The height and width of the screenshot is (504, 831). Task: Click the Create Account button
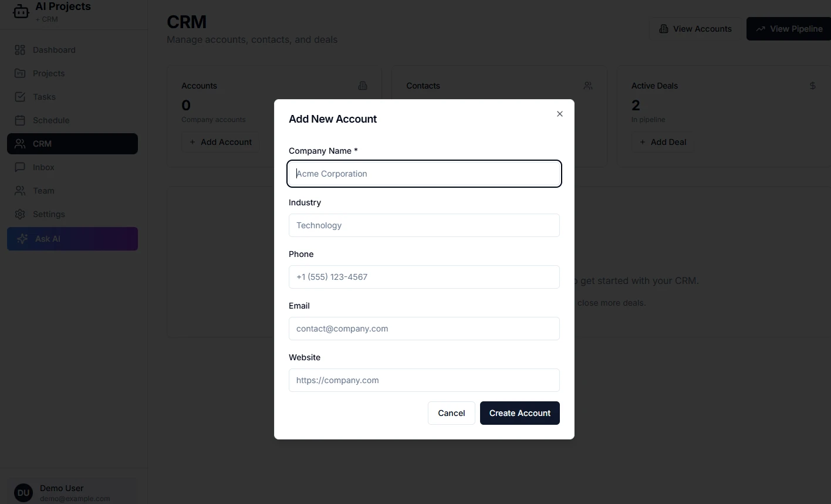click(x=519, y=412)
